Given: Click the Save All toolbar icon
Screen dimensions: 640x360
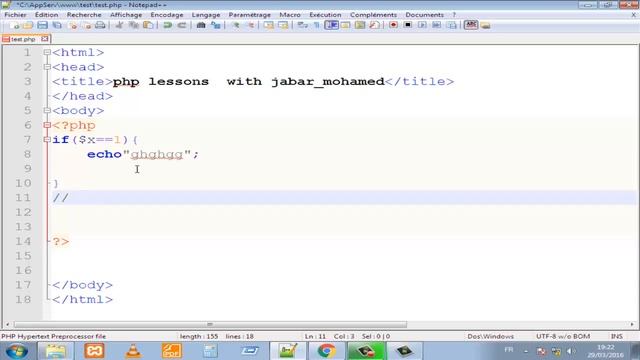Looking at the screenshot, I should [57, 25].
